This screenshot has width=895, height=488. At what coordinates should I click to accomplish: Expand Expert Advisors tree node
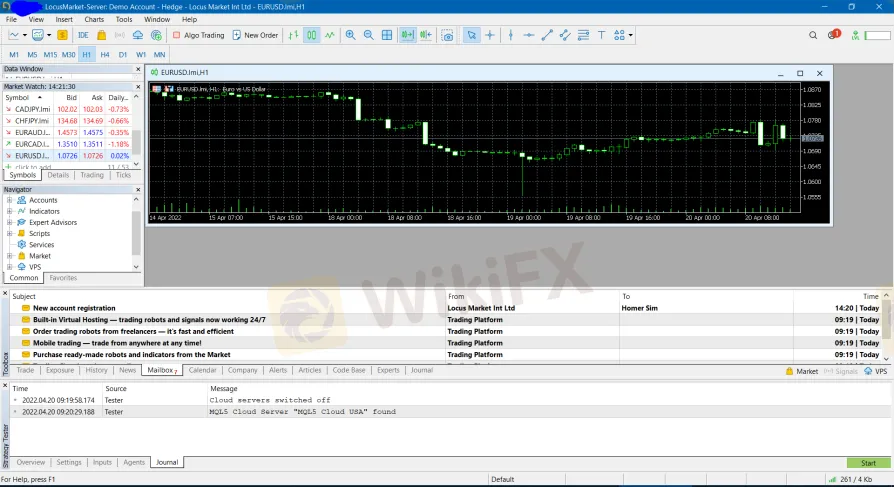point(9,223)
